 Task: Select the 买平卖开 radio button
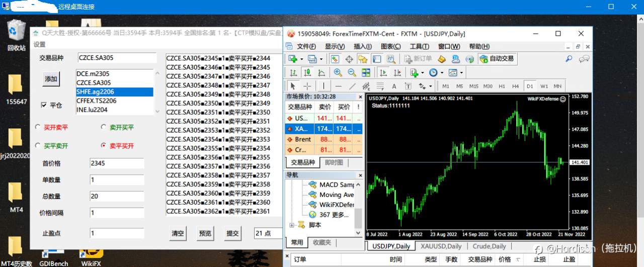(38, 146)
